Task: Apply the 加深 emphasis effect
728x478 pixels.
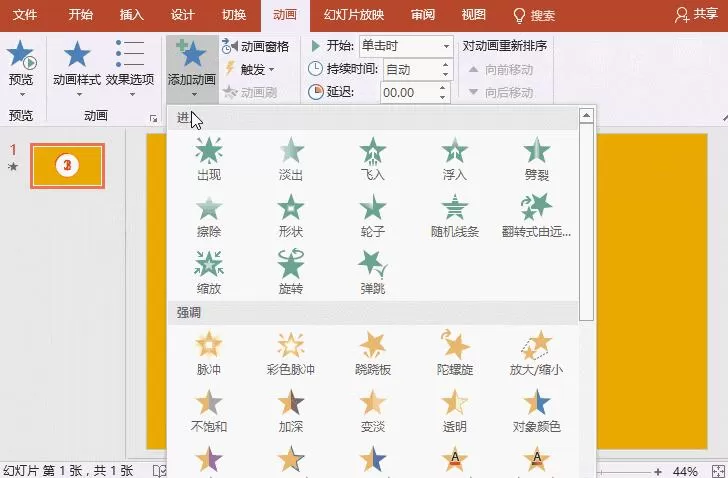Action: pyautogui.click(x=291, y=411)
